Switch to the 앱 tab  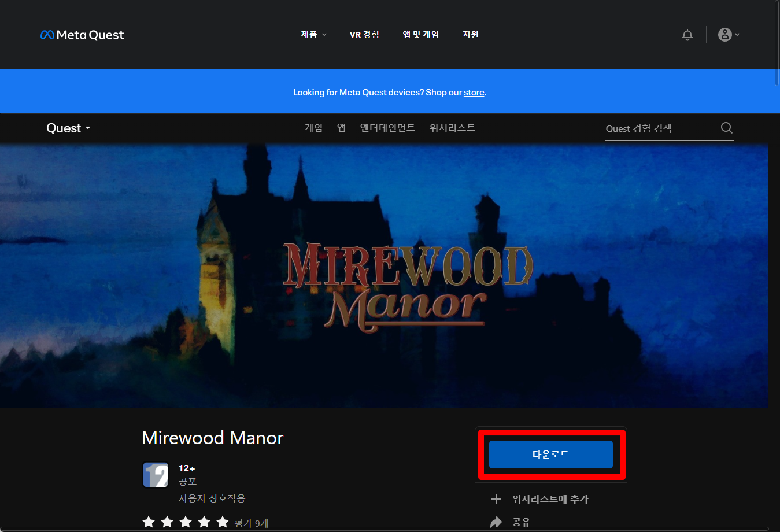[341, 128]
